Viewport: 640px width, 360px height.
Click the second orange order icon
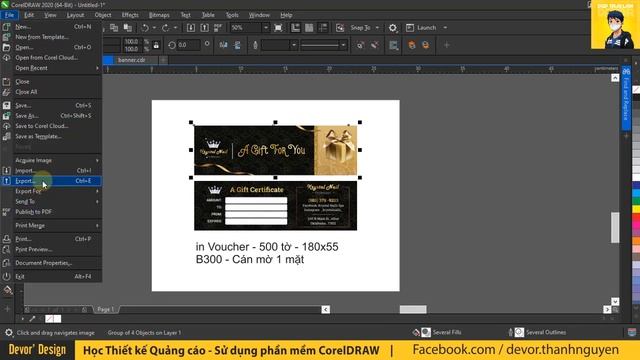(426, 45)
